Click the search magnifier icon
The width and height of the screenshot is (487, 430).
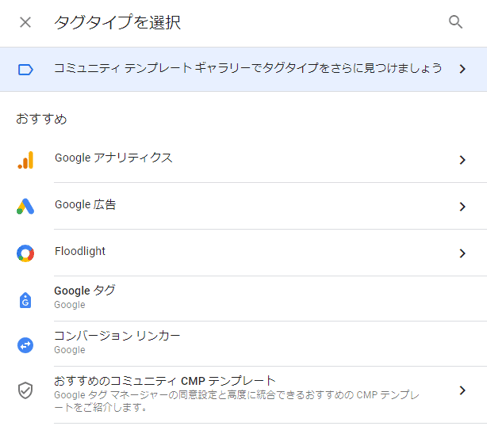point(455,22)
